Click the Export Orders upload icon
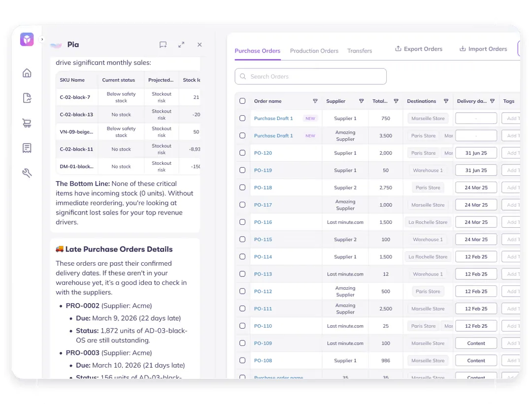This screenshot has width=532, height=404. (398, 48)
